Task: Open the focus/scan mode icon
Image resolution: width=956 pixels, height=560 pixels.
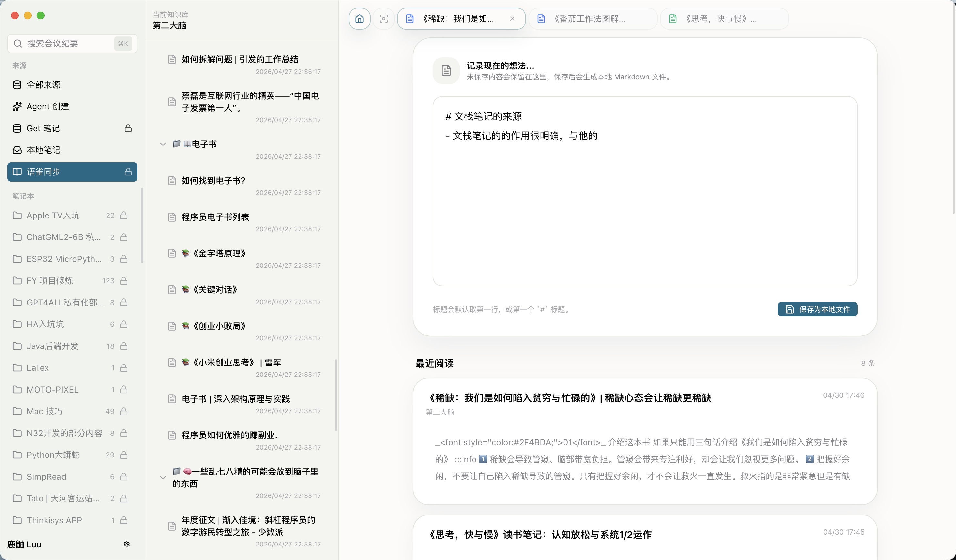Action: pyautogui.click(x=383, y=19)
